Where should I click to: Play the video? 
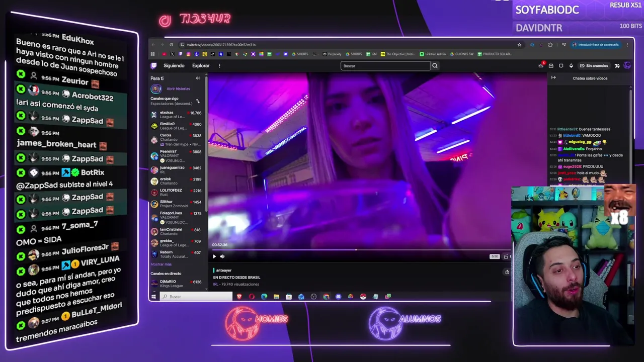point(214,256)
